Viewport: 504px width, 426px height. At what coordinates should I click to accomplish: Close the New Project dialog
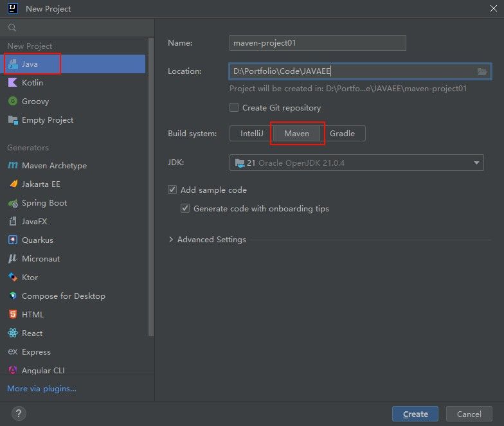click(494, 8)
